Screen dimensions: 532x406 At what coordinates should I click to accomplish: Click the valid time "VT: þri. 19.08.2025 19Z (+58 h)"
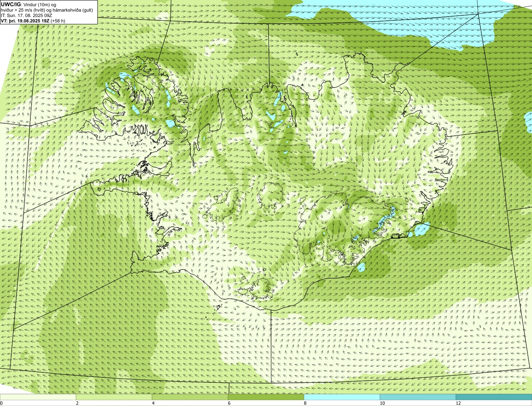(x=33, y=21)
